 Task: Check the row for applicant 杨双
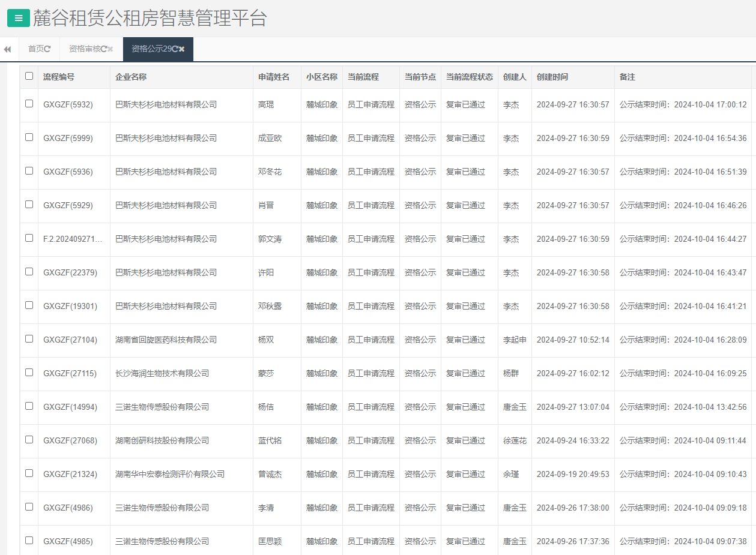(28, 340)
